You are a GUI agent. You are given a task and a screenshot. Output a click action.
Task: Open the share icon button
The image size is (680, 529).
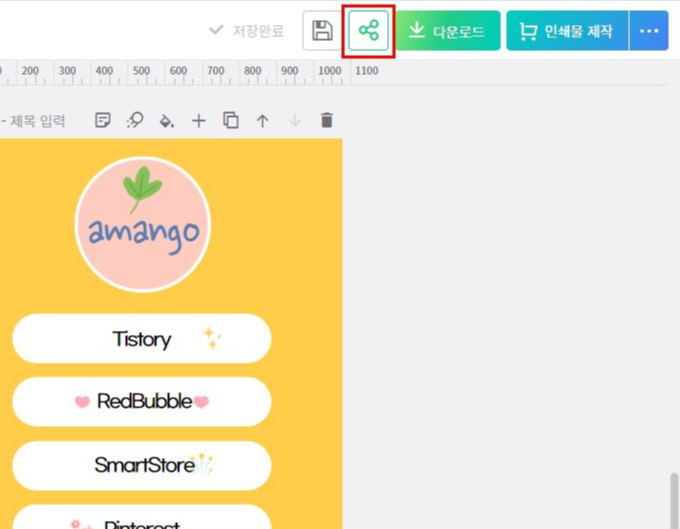[369, 30]
